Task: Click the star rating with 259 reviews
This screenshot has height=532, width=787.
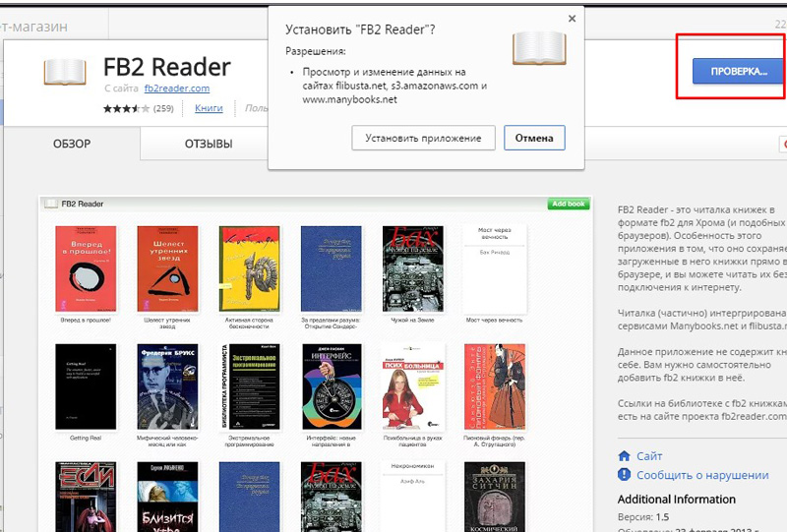Action: tap(138, 108)
